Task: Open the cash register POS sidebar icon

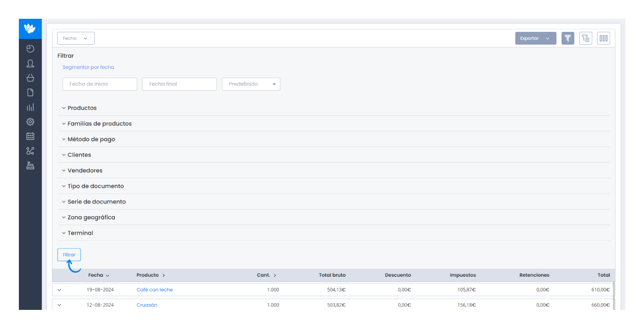Action: 30,165
